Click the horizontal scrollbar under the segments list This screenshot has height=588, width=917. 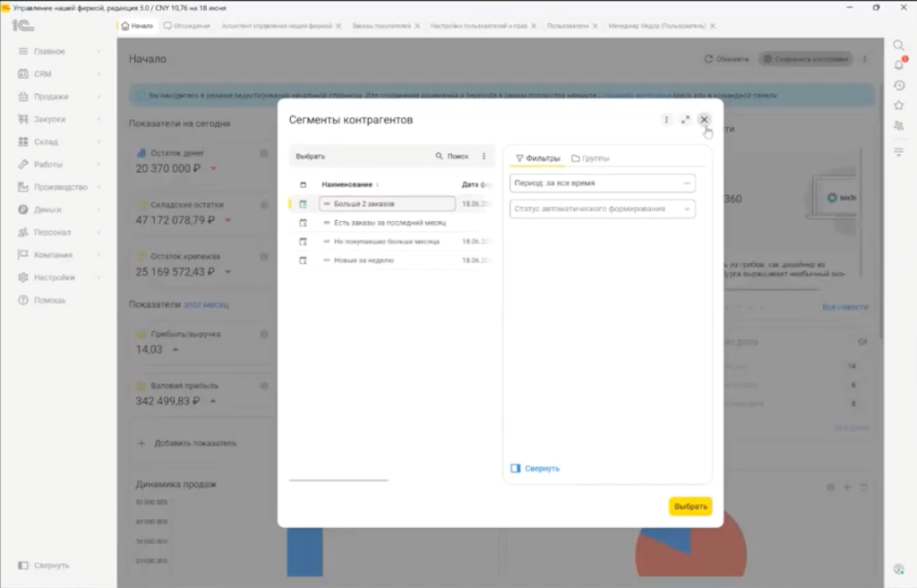pos(339,481)
